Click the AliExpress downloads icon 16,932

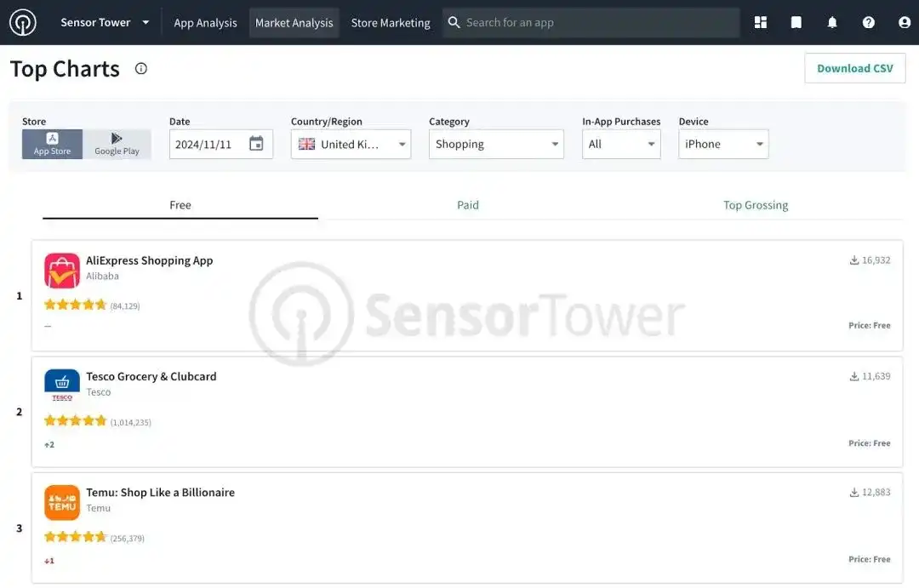(854, 260)
